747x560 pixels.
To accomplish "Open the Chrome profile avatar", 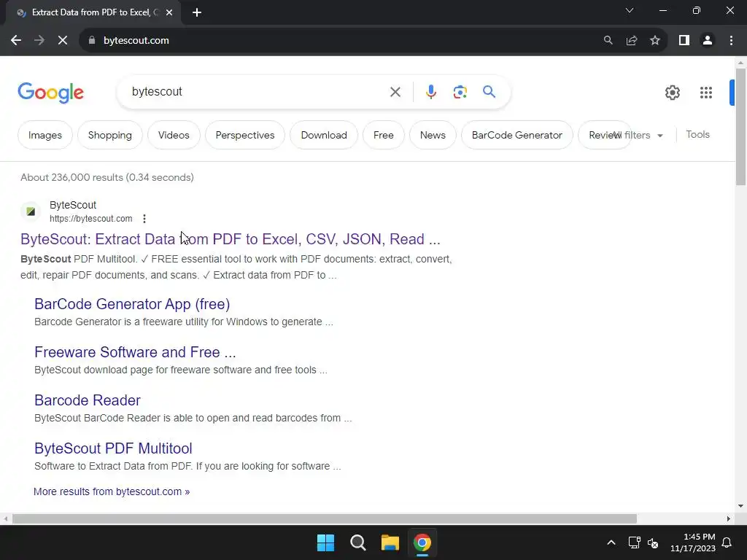I will pyautogui.click(x=708, y=41).
